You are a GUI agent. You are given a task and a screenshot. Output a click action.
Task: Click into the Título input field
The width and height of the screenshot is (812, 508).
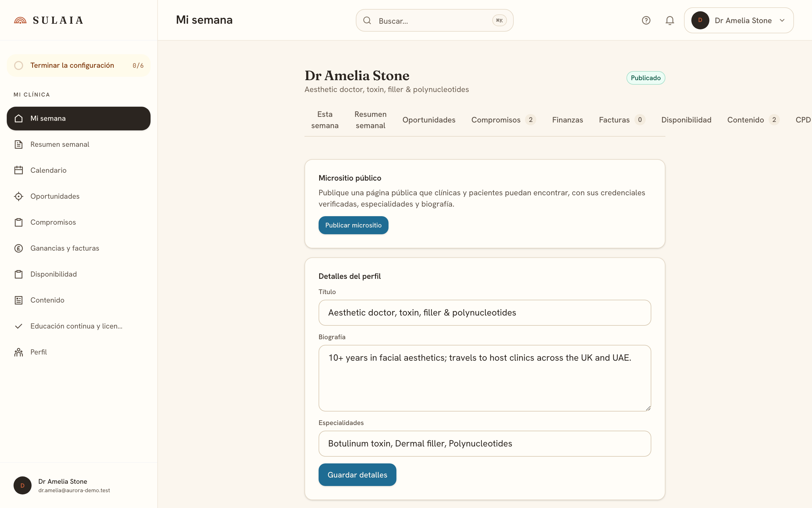(484, 312)
